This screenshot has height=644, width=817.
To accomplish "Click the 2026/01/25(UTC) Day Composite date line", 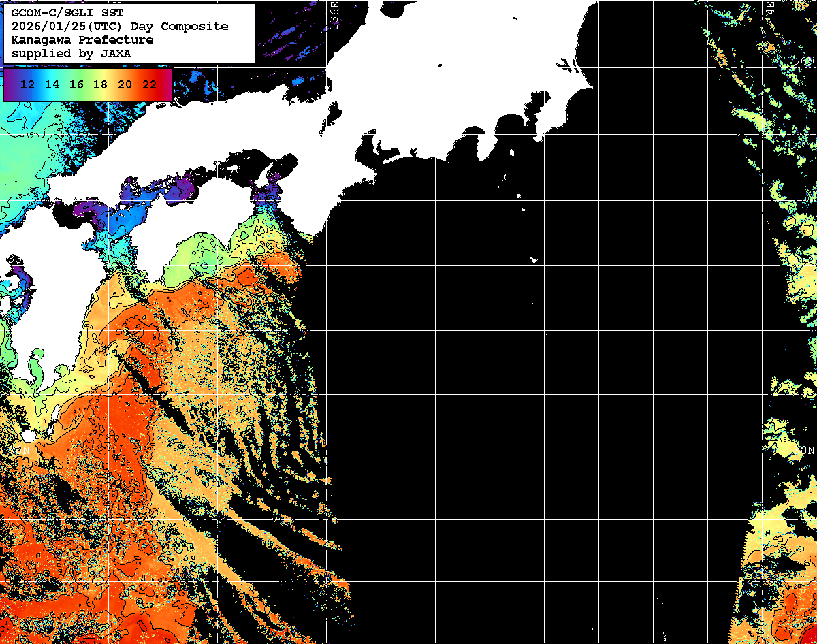I will [119, 26].
